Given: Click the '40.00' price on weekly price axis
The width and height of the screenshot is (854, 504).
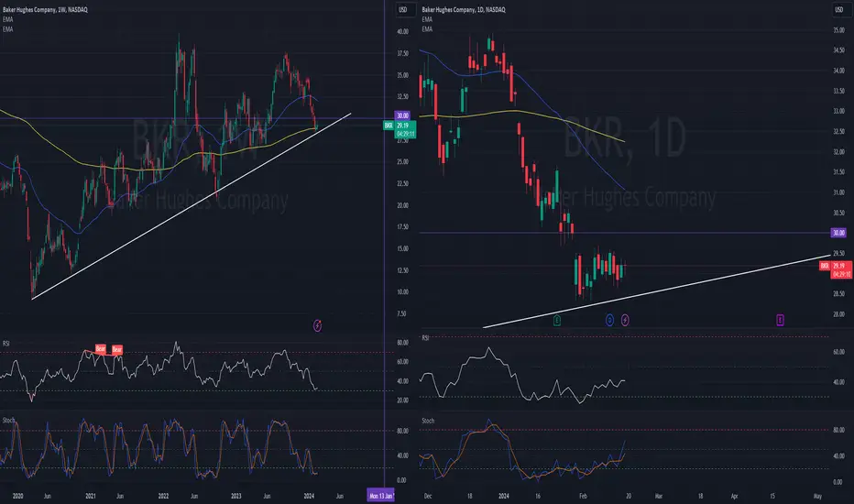Looking at the screenshot, I should (x=402, y=31).
